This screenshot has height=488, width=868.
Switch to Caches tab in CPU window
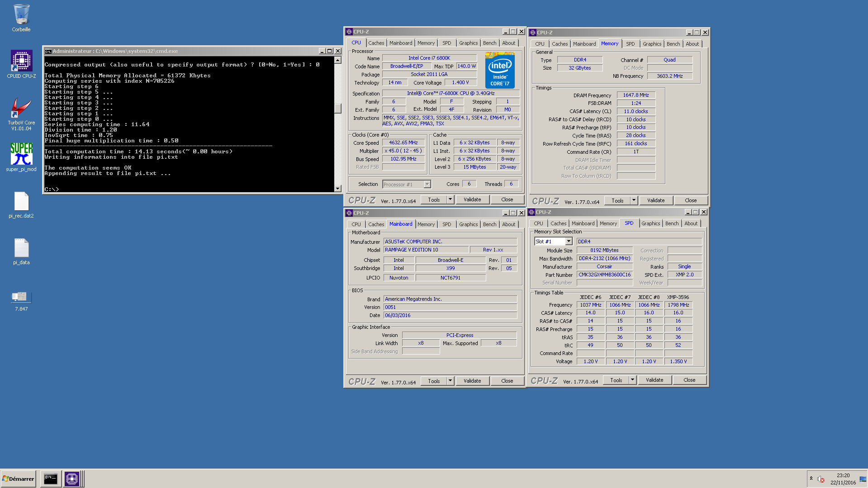pos(376,43)
